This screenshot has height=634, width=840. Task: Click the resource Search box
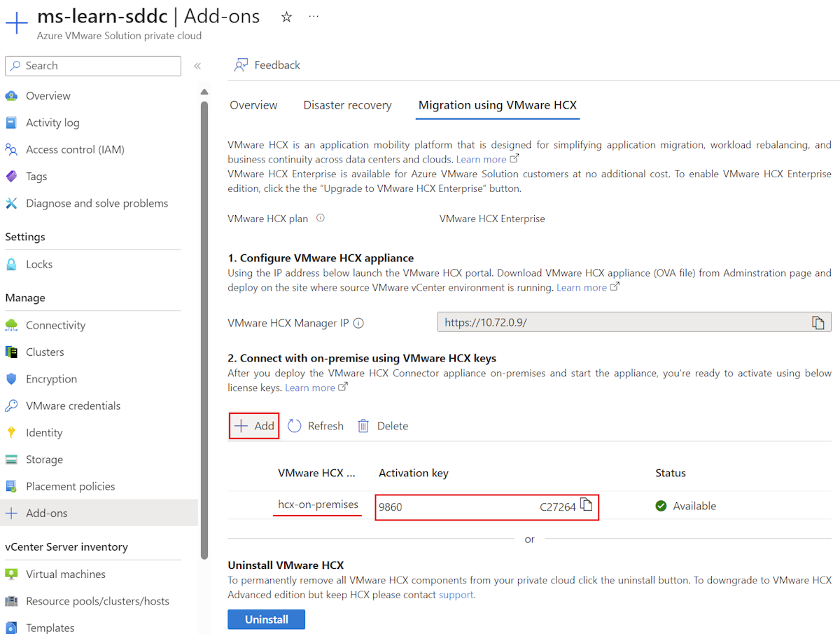point(92,65)
